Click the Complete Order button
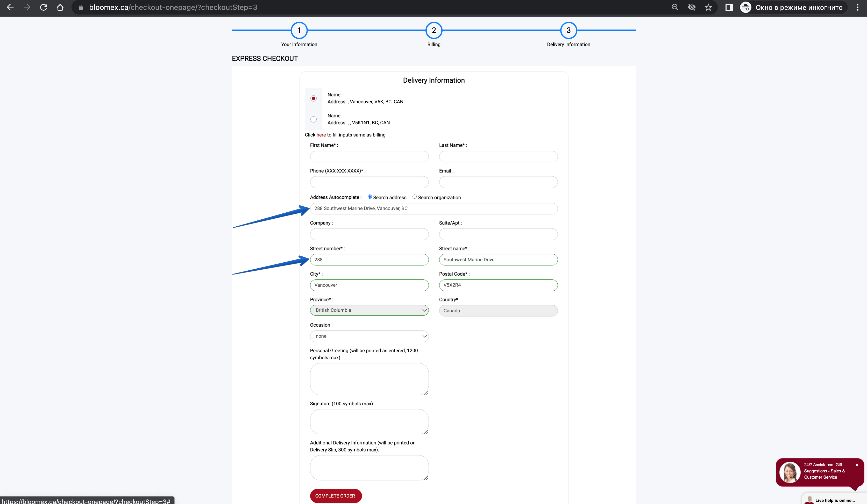 pyautogui.click(x=336, y=496)
